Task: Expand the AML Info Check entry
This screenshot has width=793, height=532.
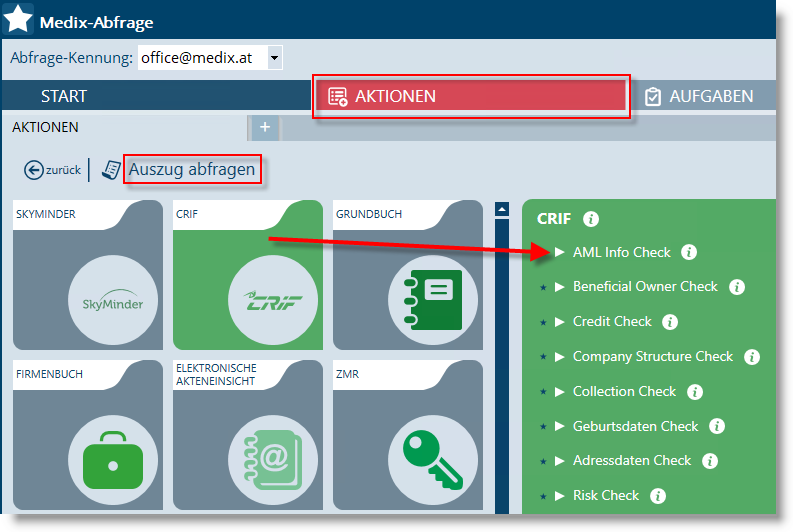Action: pyautogui.click(x=560, y=252)
